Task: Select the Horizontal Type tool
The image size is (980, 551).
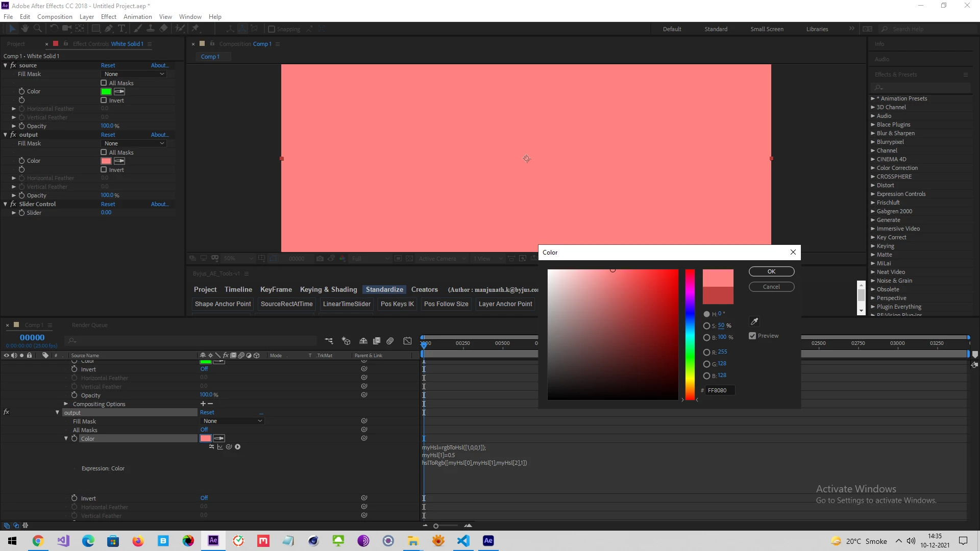Action: pyautogui.click(x=121, y=29)
